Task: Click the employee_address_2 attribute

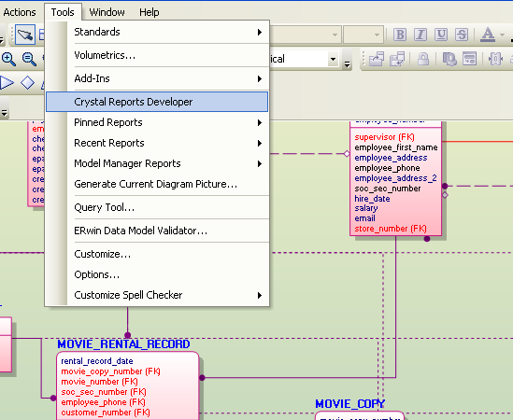Action: [395, 178]
